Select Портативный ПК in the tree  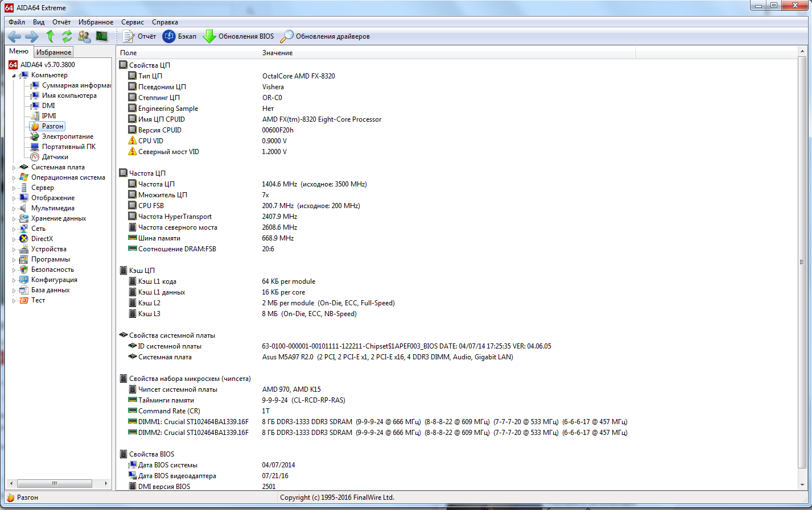point(69,147)
